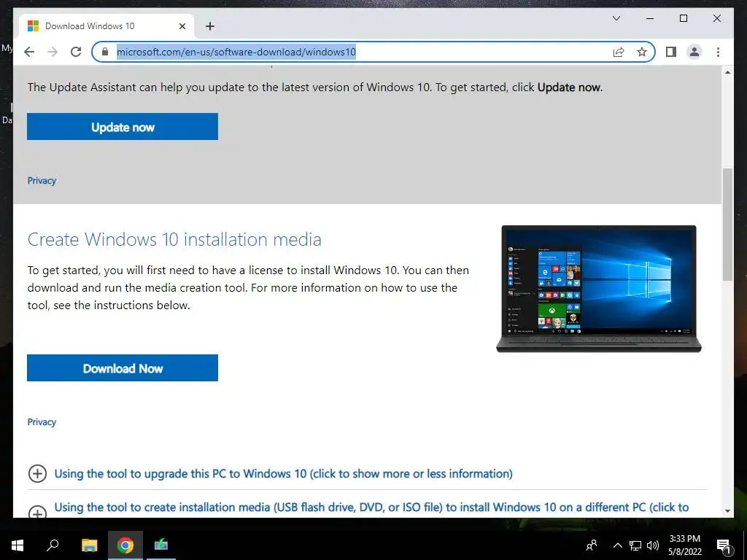This screenshot has width=747, height=560.
Task: Open the Chrome profile avatar icon
Action: click(x=694, y=52)
